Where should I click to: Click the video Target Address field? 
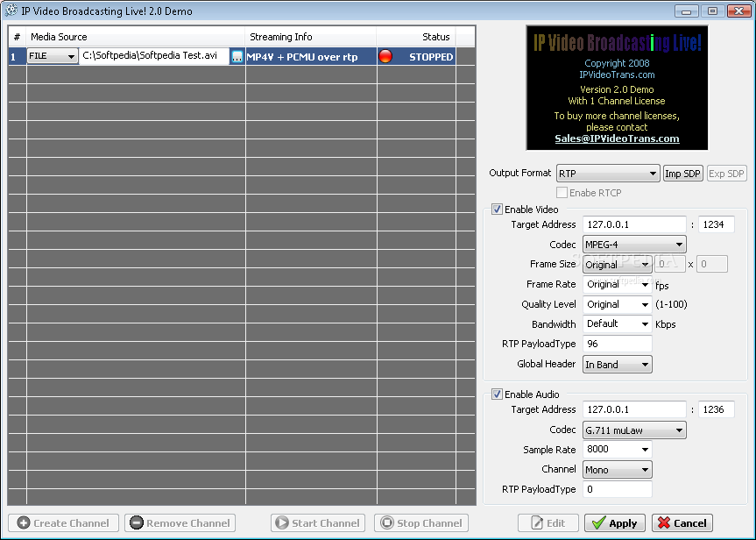click(634, 224)
